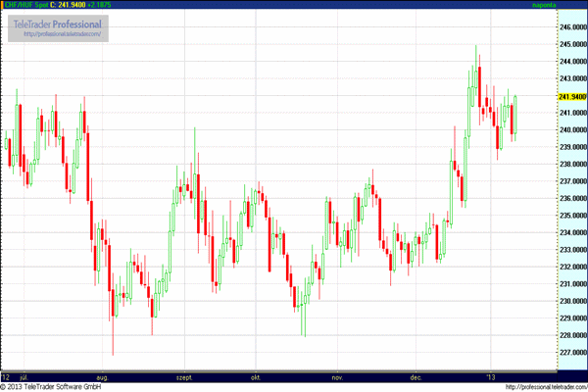Viewport: 588px width, 392px height.
Task: Click the 236.0000 price axis label
Action: pyautogui.click(x=571, y=198)
